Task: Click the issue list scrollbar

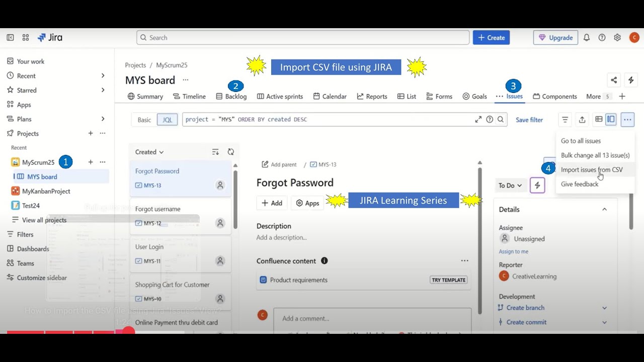Action: 235,199
